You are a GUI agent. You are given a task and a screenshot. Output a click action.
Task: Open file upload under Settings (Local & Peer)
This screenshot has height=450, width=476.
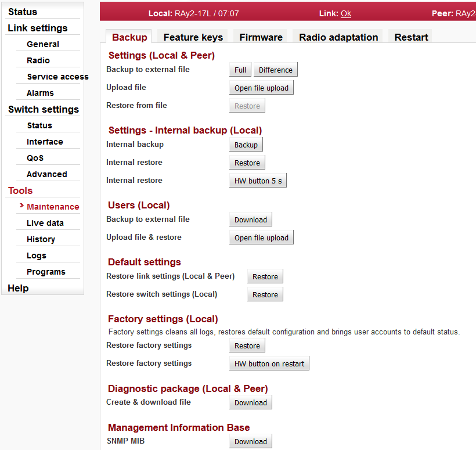261,88
